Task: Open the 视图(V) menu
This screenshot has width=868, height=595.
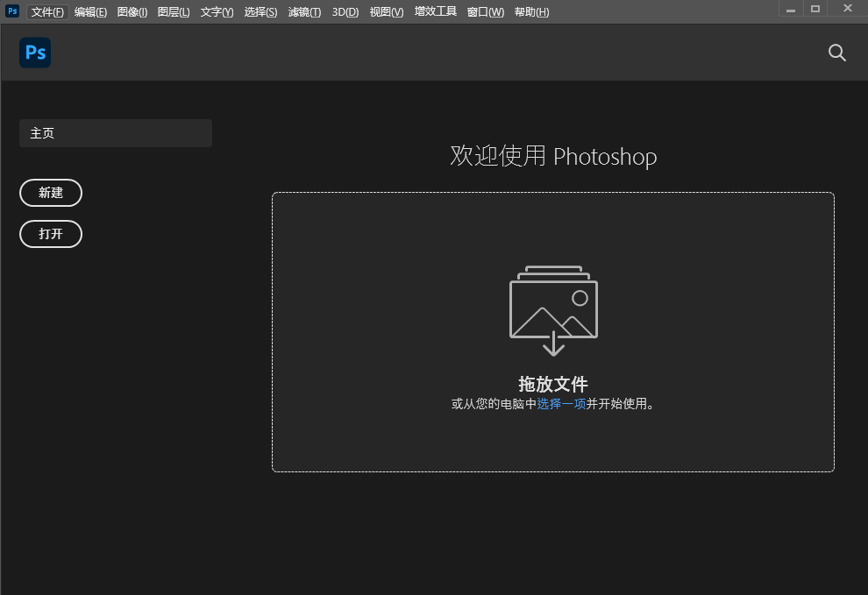Action: 387,11
